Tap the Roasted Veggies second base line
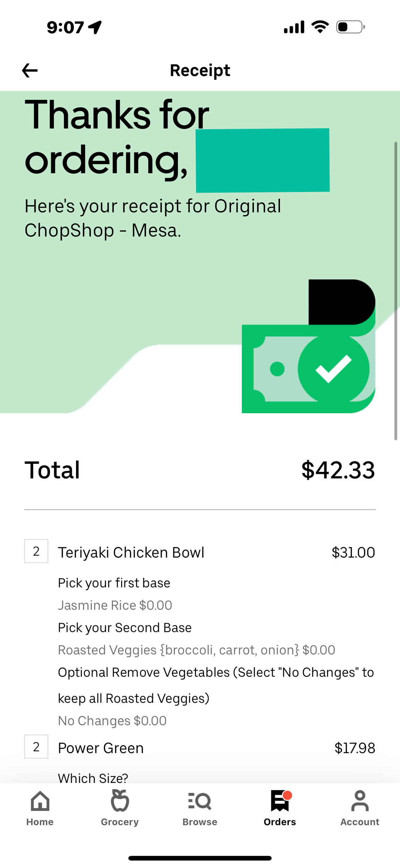400x868 pixels. (x=196, y=650)
